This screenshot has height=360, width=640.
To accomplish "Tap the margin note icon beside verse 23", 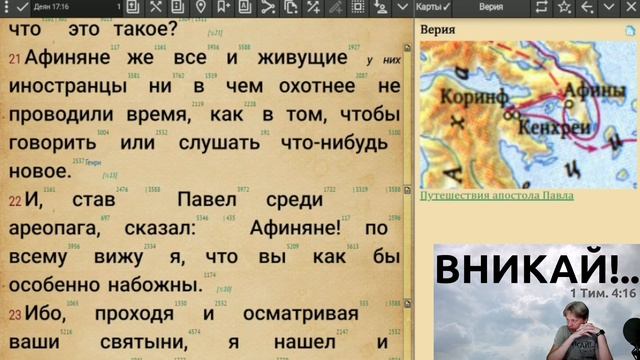I will tap(407, 304).
